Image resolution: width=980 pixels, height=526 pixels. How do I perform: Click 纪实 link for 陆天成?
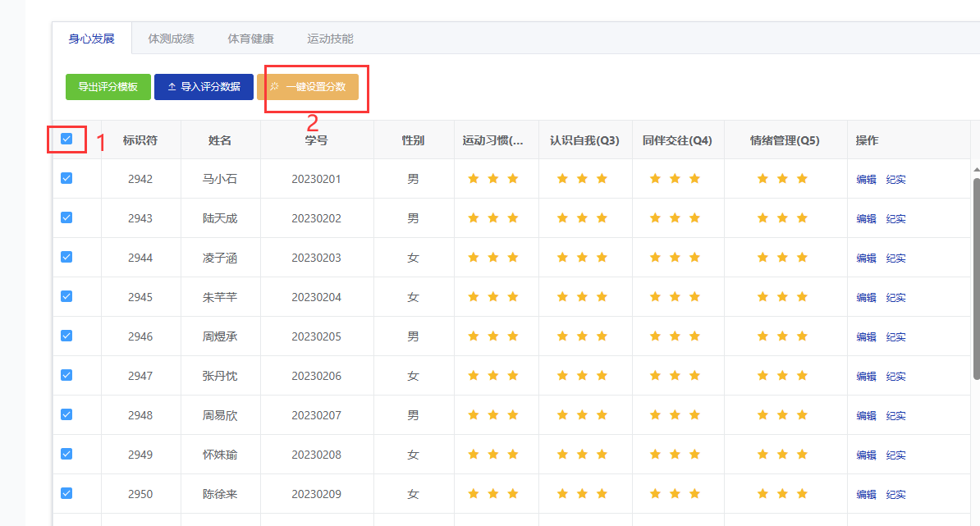[x=895, y=218]
